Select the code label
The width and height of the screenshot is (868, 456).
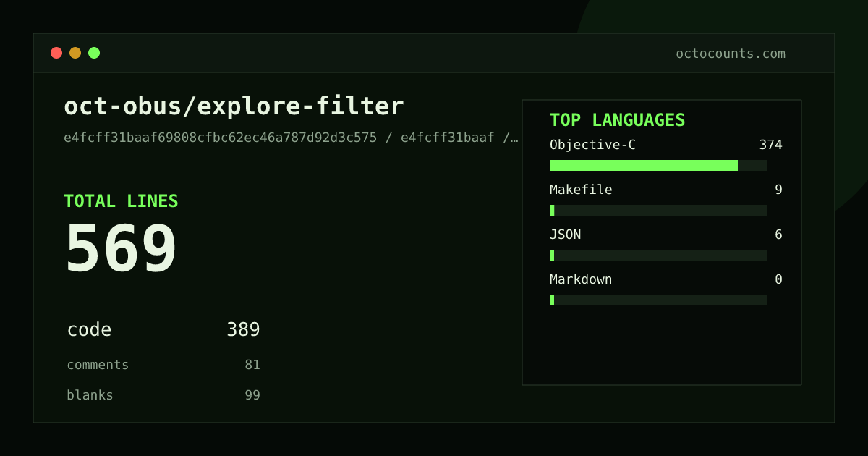[89, 330]
